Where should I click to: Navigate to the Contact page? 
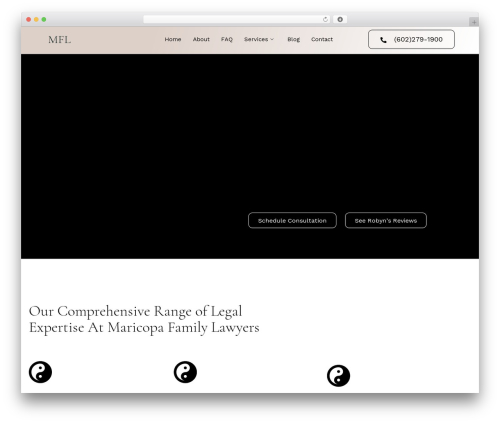click(x=322, y=39)
